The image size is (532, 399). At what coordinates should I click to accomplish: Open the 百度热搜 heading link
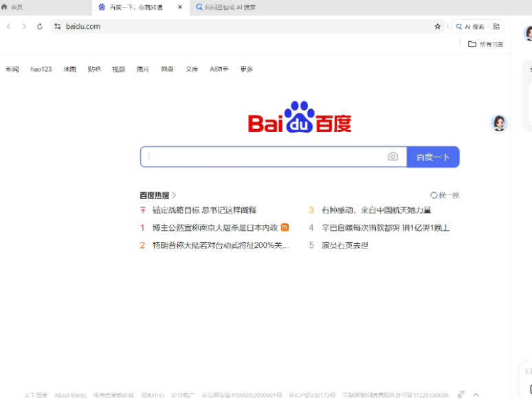tap(155, 196)
